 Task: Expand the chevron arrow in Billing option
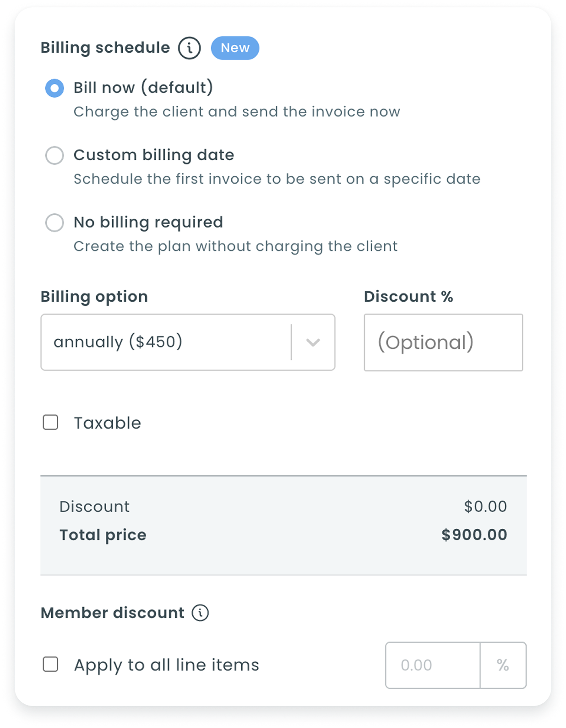(313, 342)
